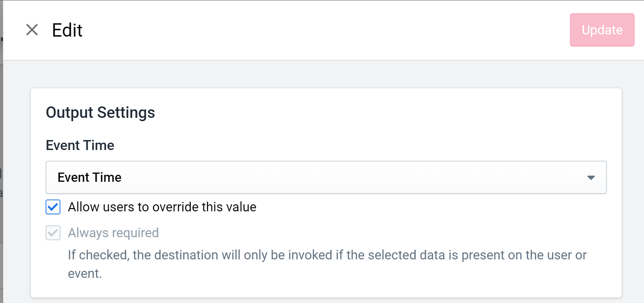Viewport: 644px width, 303px height.
Task: Click the 'Always required' label text
Action: pyautogui.click(x=113, y=233)
